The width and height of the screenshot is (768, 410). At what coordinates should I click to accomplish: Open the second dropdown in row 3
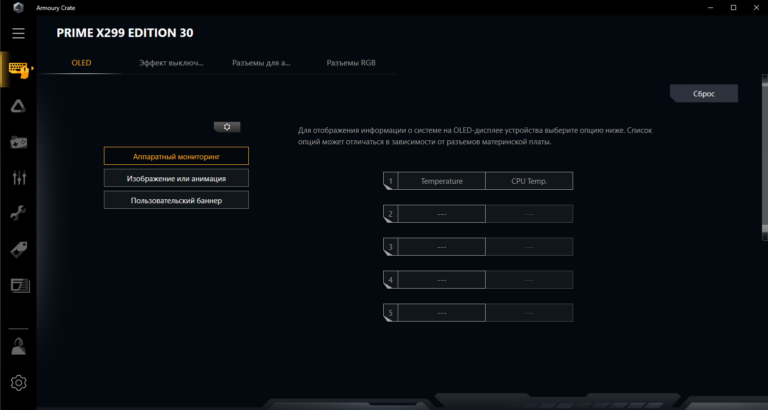[529, 247]
